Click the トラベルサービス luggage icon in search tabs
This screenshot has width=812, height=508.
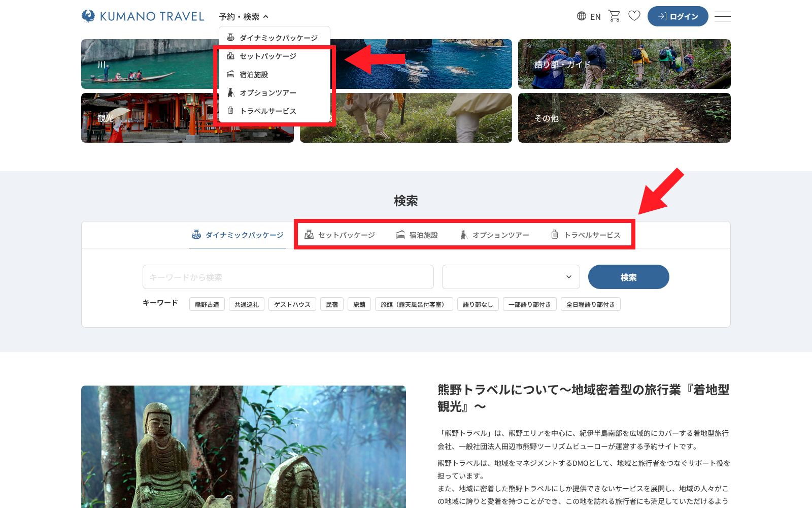555,235
